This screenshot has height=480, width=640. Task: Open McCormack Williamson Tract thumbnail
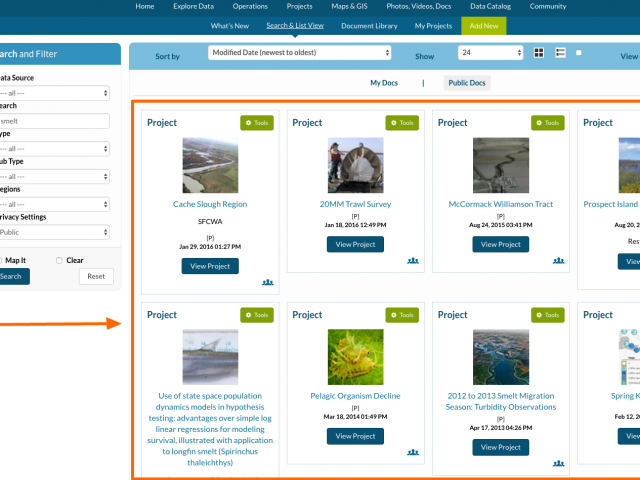(501, 165)
